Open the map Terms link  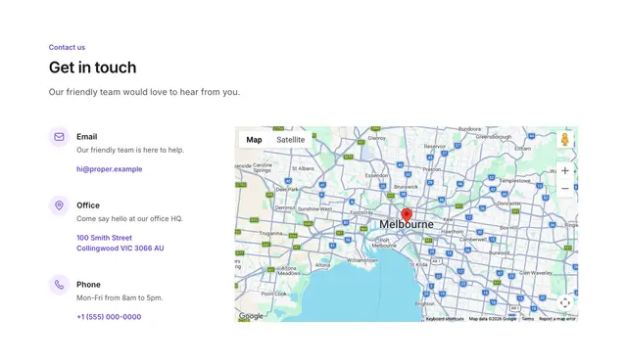coord(528,319)
